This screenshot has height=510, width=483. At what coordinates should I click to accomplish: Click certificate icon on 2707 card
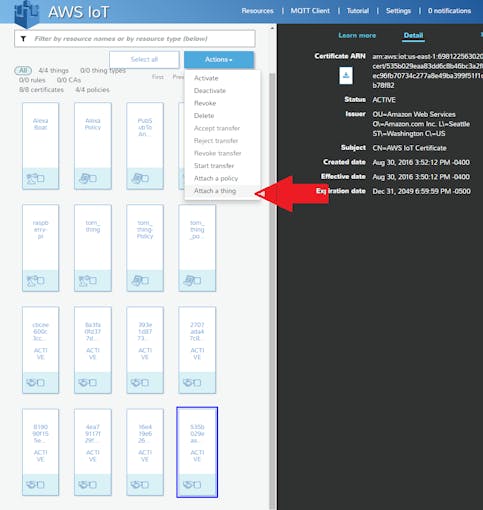pos(187,382)
